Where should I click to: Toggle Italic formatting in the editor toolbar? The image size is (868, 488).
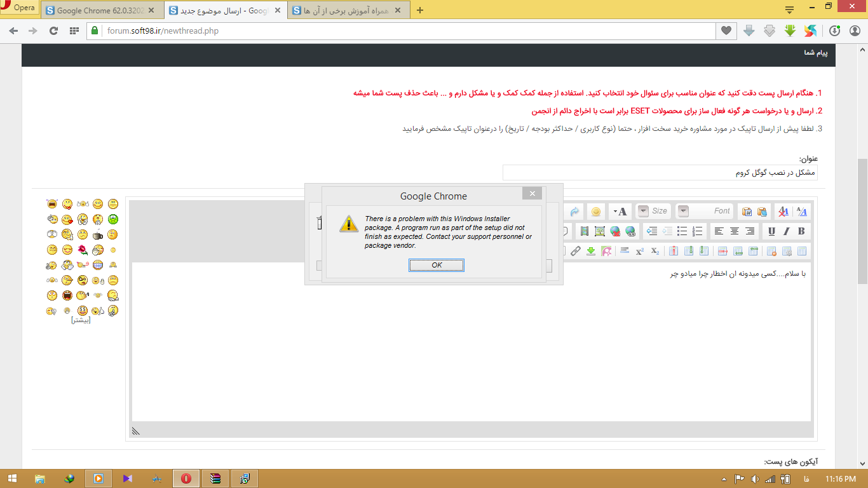tap(786, 231)
